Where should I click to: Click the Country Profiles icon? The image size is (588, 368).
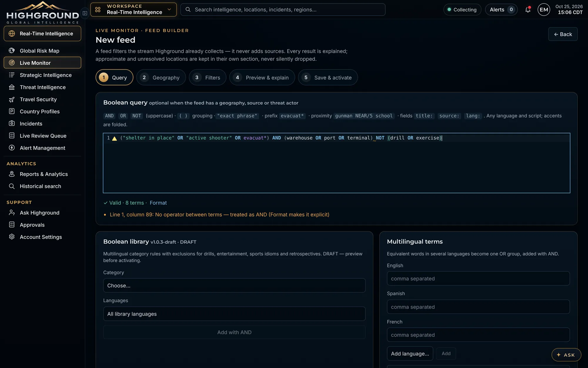12,111
